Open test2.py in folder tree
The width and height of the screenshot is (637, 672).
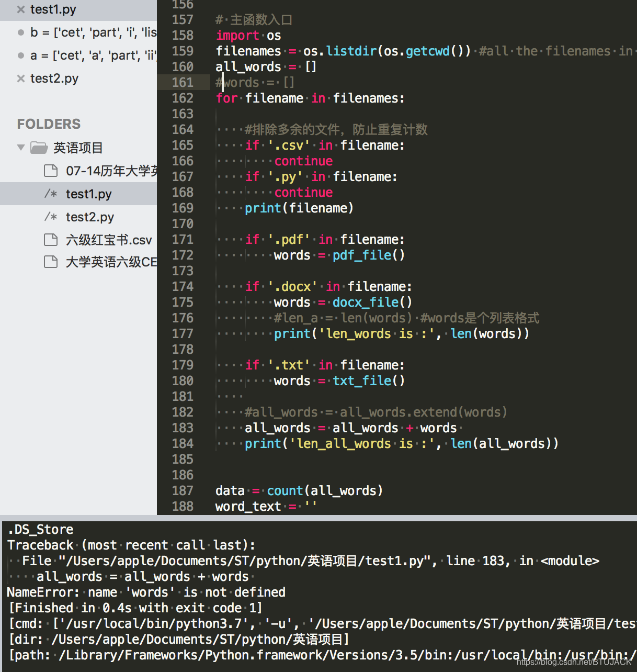click(90, 217)
